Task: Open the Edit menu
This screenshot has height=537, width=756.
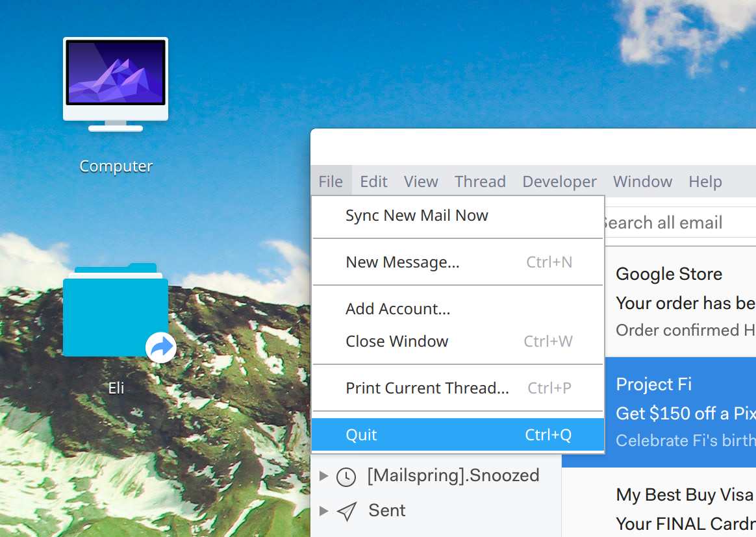Action: 373,182
